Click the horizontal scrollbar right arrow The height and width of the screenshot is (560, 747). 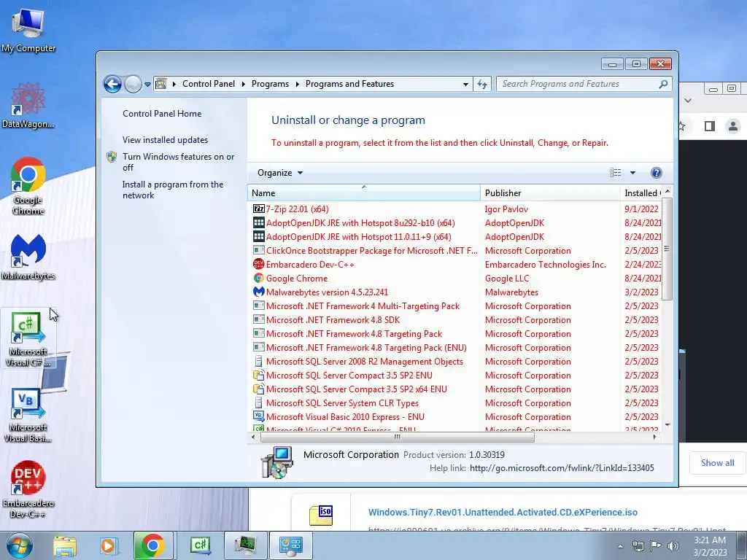[x=654, y=437]
